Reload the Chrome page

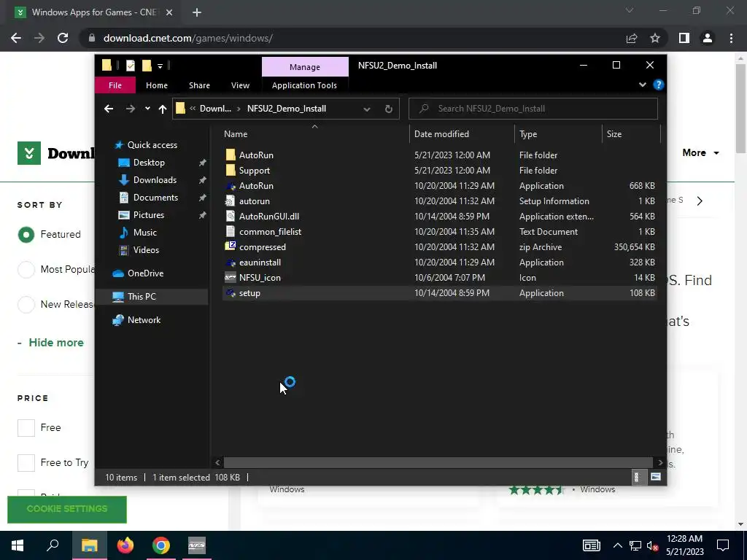[x=63, y=38]
